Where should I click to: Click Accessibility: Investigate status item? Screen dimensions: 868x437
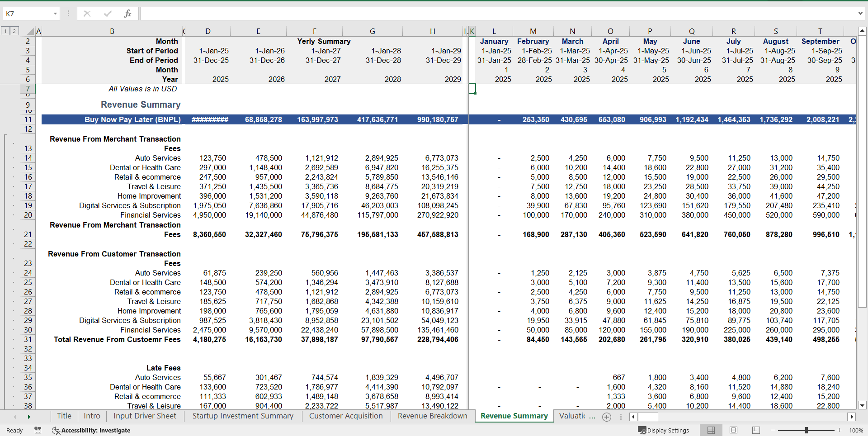tap(91, 430)
